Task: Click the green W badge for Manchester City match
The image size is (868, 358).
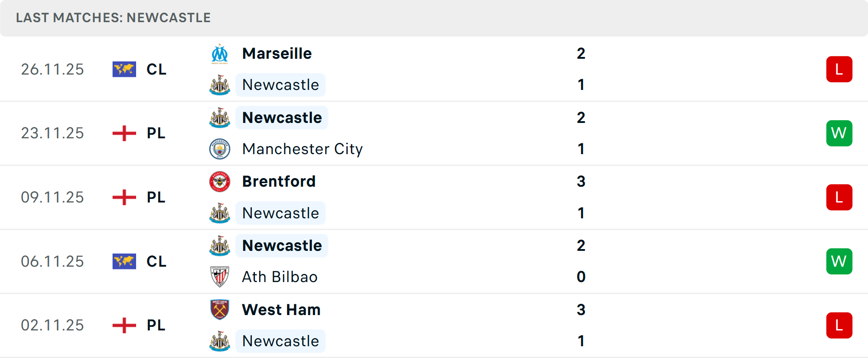Action: pyautogui.click(x=840, y=133)
